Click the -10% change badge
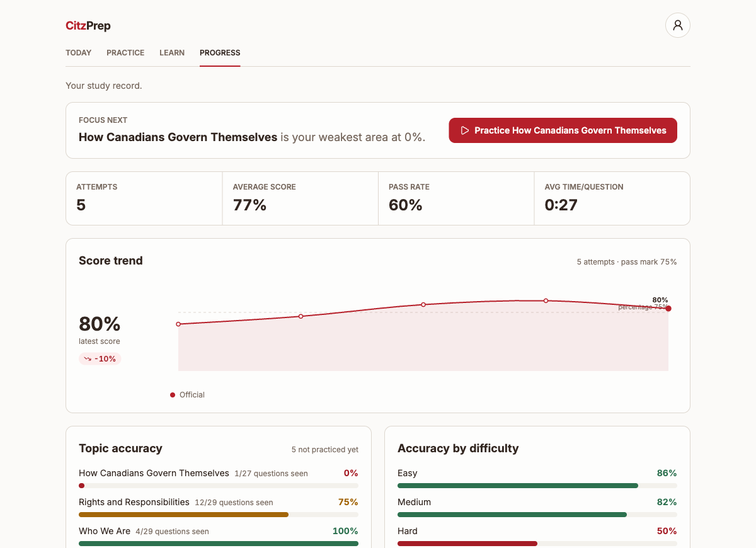The height and width of the screenshot is (548, 756). [x=100, y=359]
